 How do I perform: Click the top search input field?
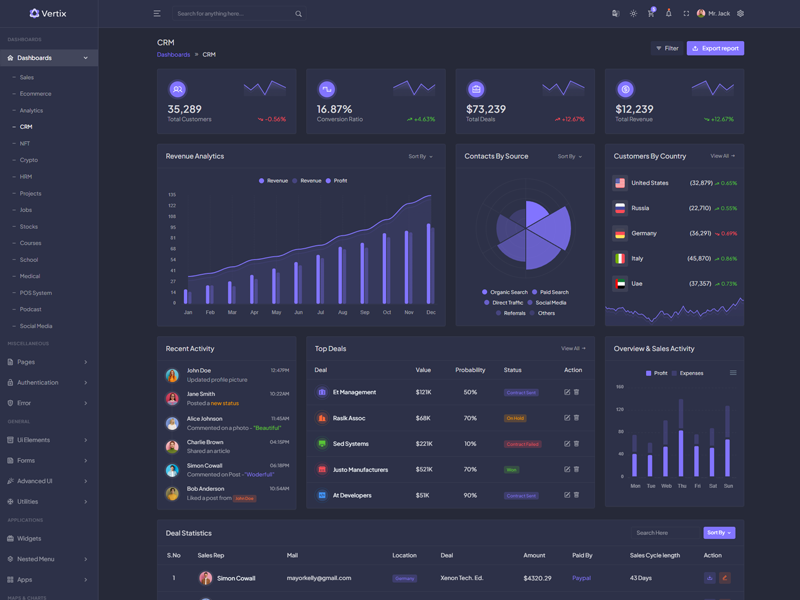click(x=234, y=14)
